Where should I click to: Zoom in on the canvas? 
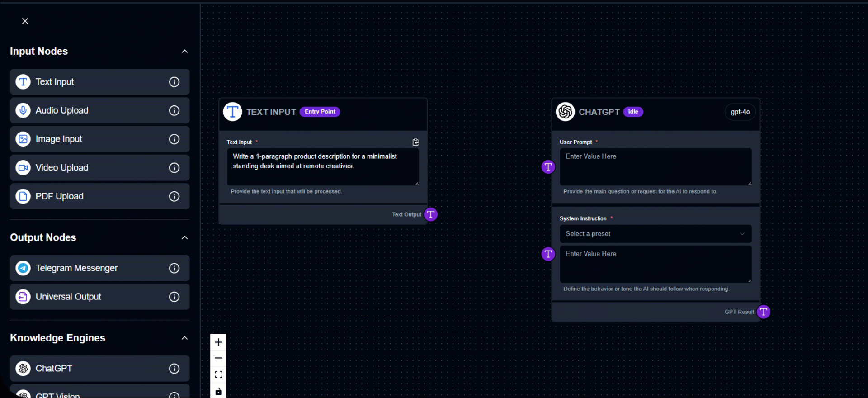tap(218, 342)
